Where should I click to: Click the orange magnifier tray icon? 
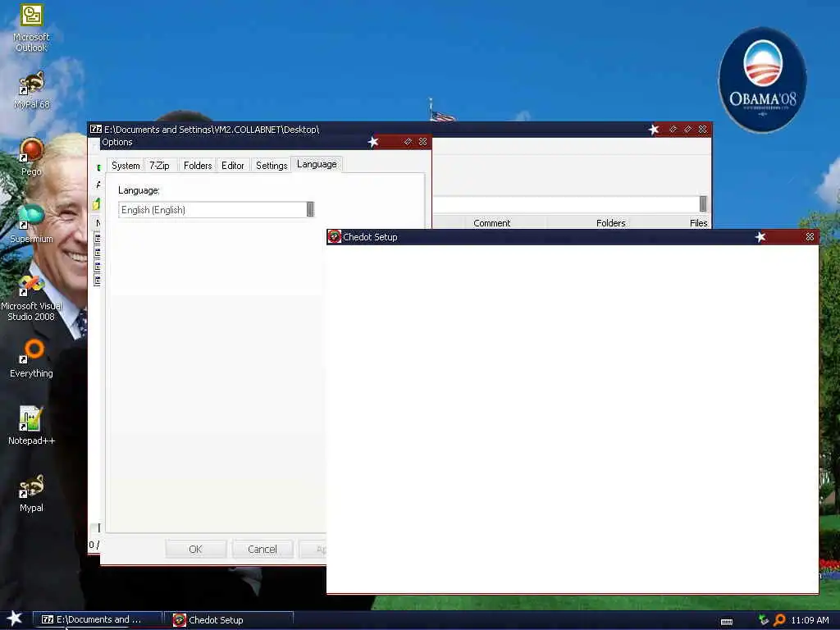coord(779,620)
